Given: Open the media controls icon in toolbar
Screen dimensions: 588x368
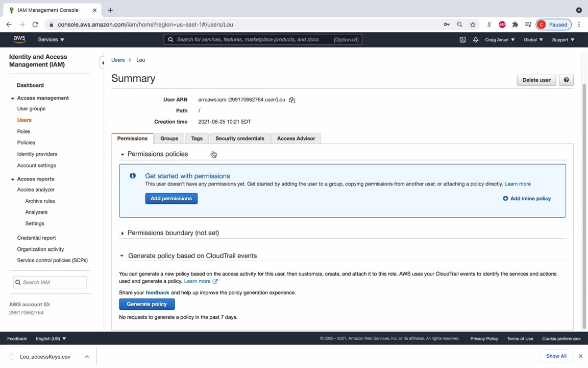Looking at the screenshot, I should point(528,25).
